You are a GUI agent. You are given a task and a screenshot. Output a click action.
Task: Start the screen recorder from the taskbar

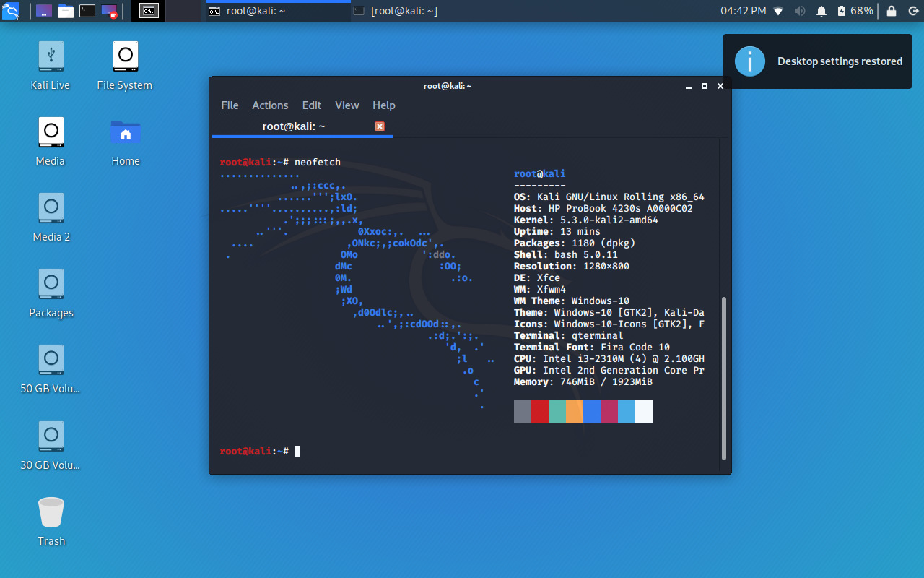click(x=110, y=11)
